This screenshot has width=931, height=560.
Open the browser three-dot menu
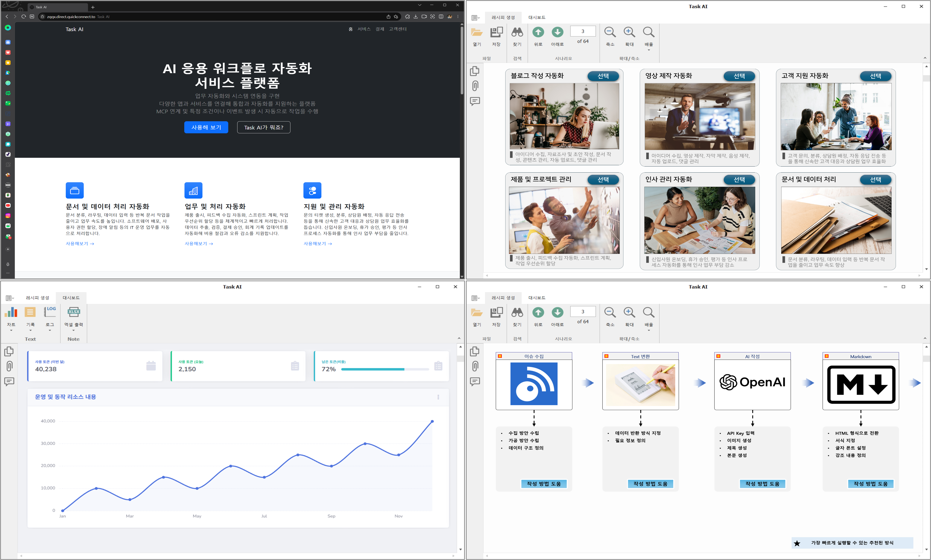(458, 17)
